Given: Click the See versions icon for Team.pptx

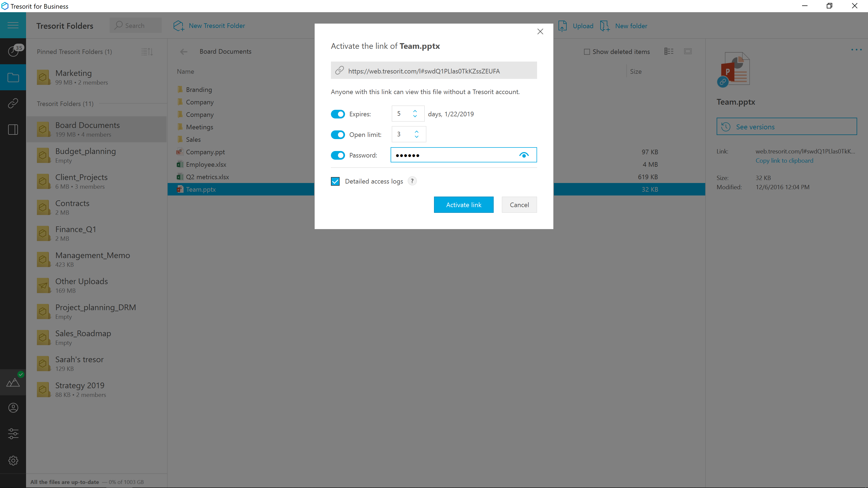Looking at the screenshot, I should click(x=726, y=126).
